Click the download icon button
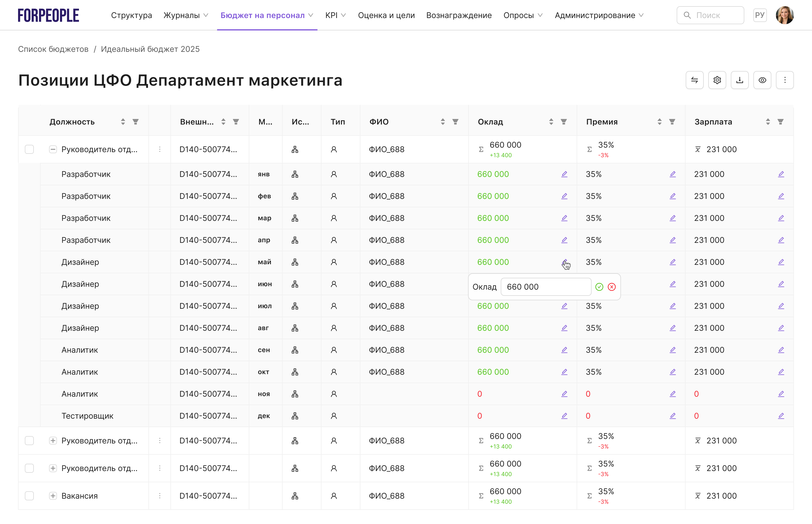The width and height of the screenshot is (812, 524). (740, 80)
